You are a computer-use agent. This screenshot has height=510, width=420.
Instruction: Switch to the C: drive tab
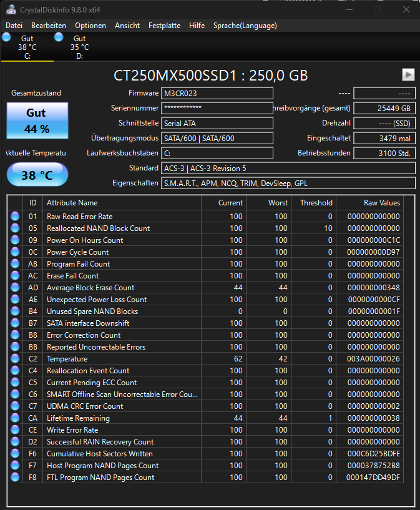pyautogui.click(x=27, y=47)
